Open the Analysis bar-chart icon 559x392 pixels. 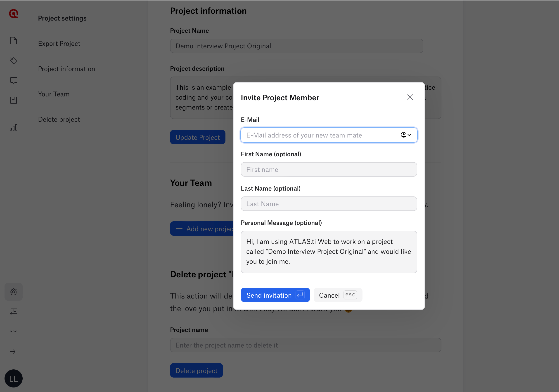pos(13,127)
